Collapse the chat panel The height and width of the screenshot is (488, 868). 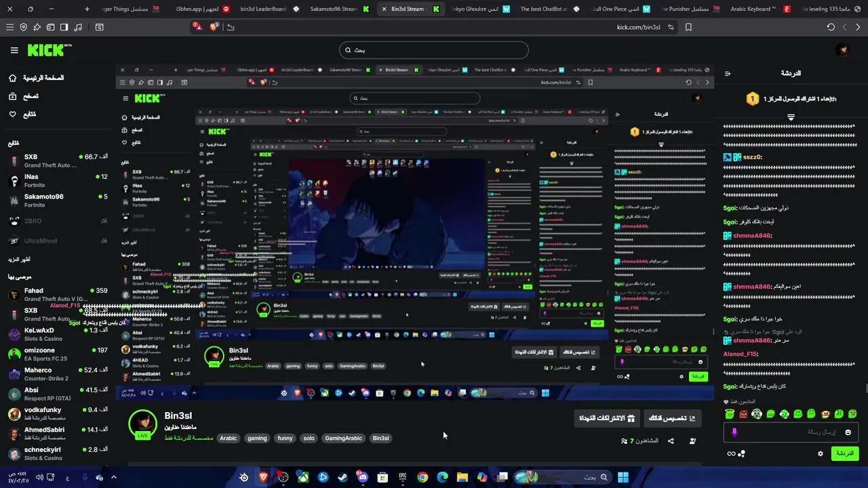[728, 73]
